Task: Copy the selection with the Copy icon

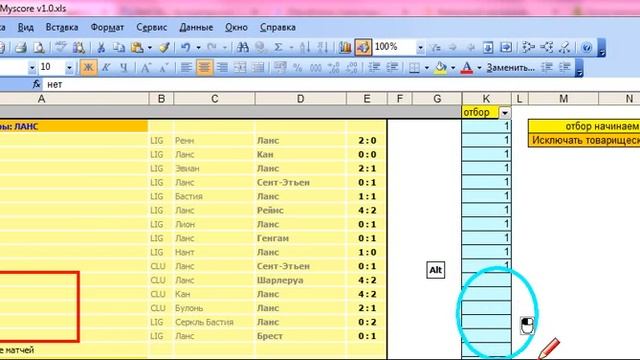Action: 119,48
